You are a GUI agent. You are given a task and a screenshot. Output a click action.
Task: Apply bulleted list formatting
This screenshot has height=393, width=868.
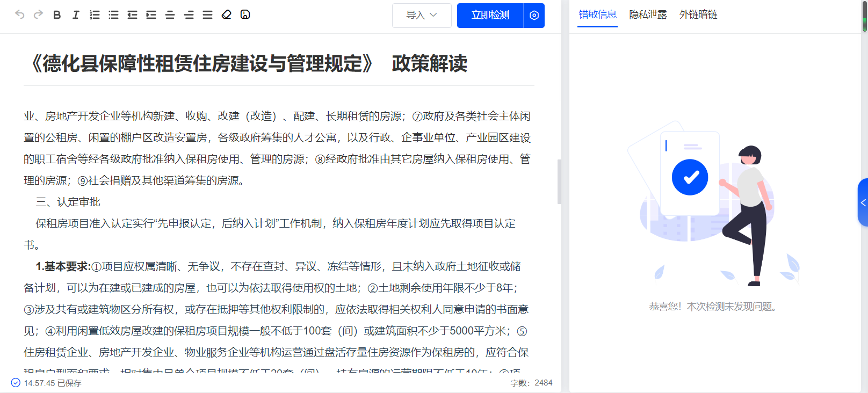113,15
